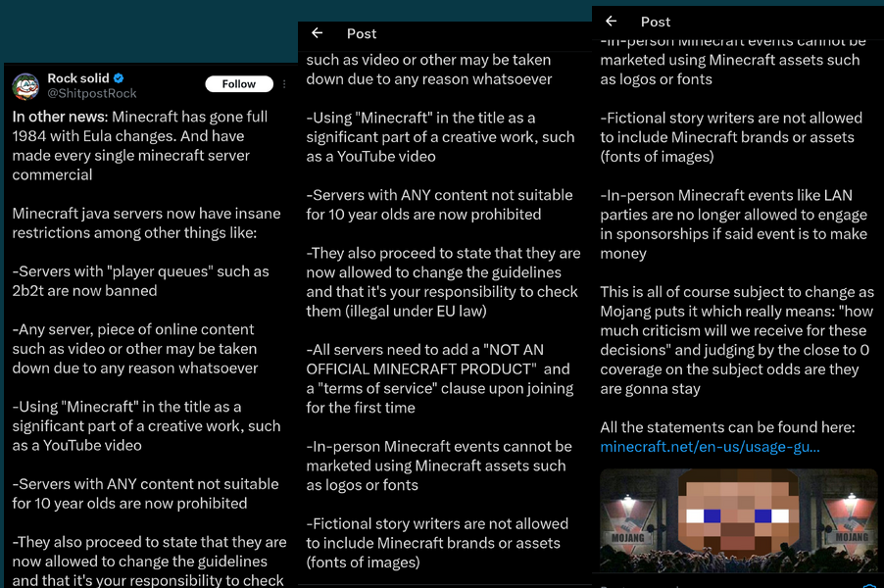Screen dimensions: 884x588
Task: Open the minecraft.net/en-us/usage-gu… link
Action: 710,447
